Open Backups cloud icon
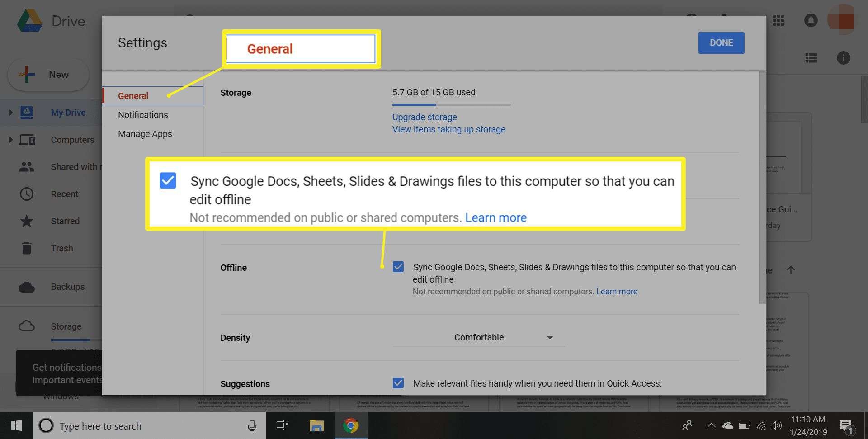868x439 pixels. (x=27, y=287)
